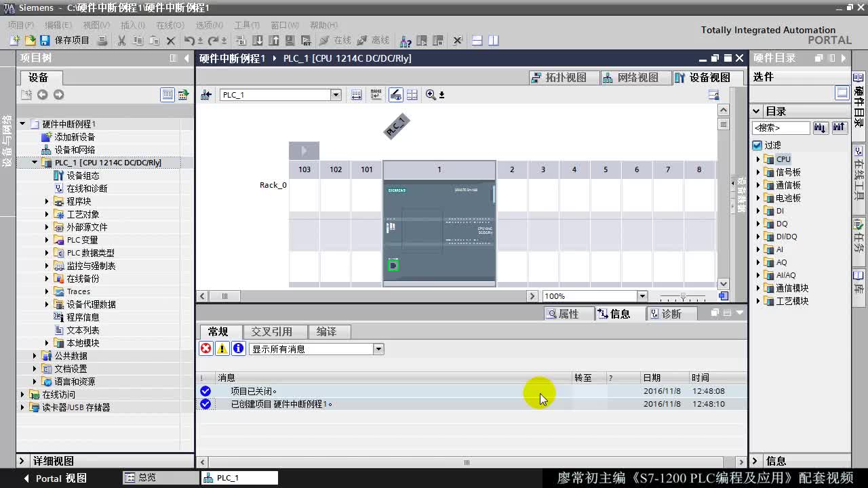Click the redo arrow icon
868x488 pixels.
point(214,41)
